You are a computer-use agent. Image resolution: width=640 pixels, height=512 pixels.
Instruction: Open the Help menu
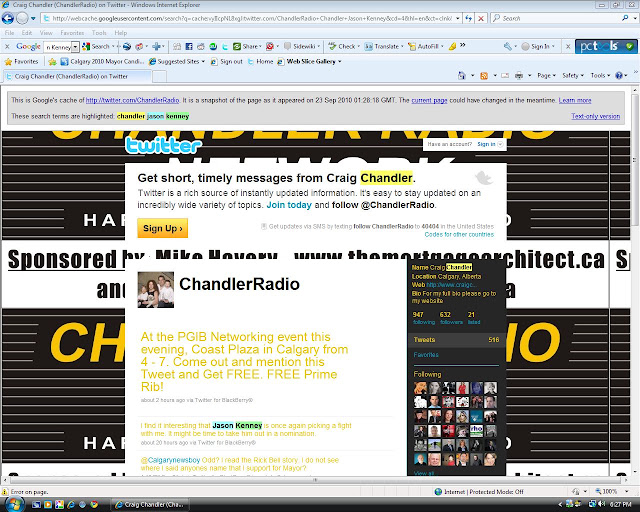[x=120, y=33]
